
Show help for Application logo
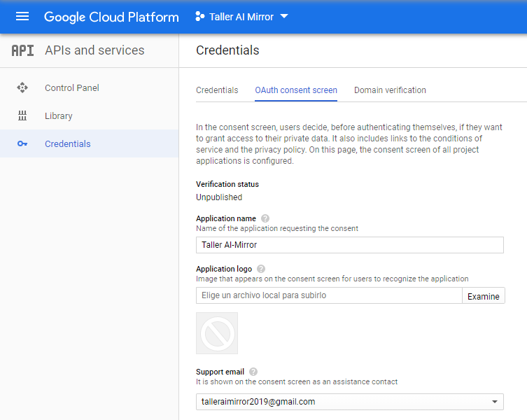[x=261, y=269]
